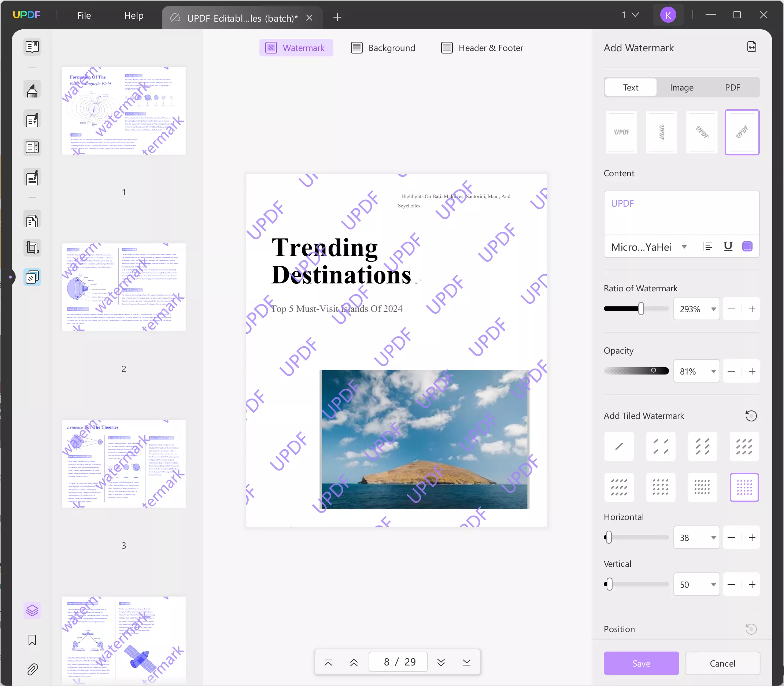
Task: Choose the two-column three-row tile pattern
Action: (x=703, y=446)
